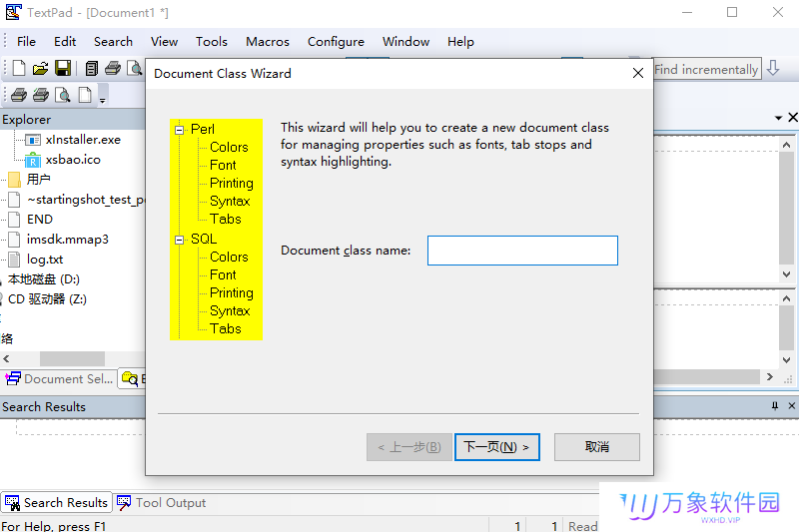Click Print icon beside Manage Files icon
Image resolution: width=799 pixels, height=532 pixels.
pyautogui.click(x=113, y=68)
